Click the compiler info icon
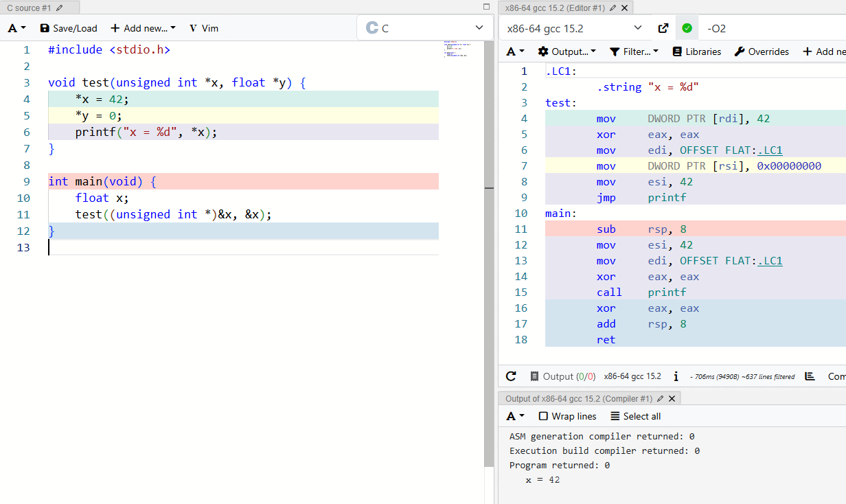 click(x=676, y=376)
